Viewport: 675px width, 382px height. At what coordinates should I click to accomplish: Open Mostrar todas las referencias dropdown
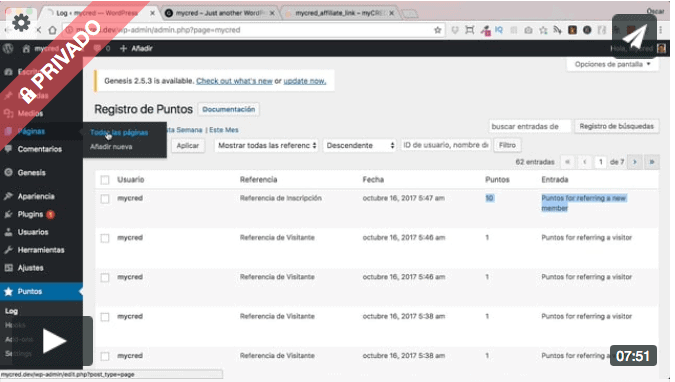pyautogui.click(x=267, y=146)
